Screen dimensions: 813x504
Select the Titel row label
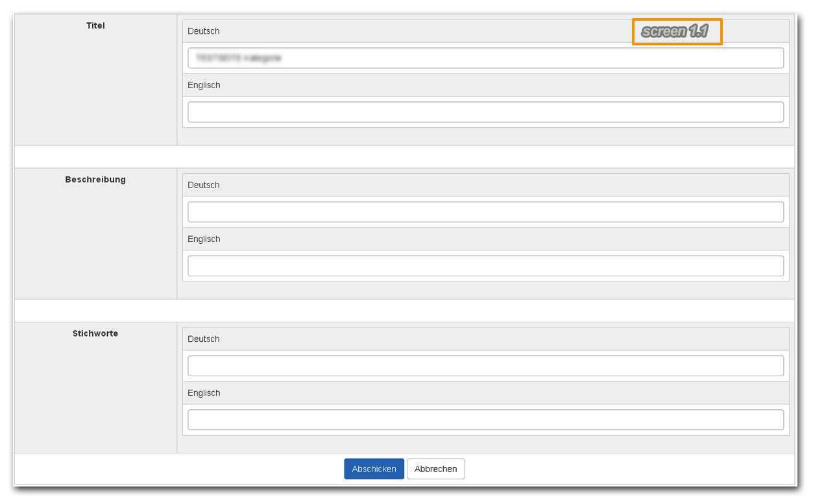point(95,26)
